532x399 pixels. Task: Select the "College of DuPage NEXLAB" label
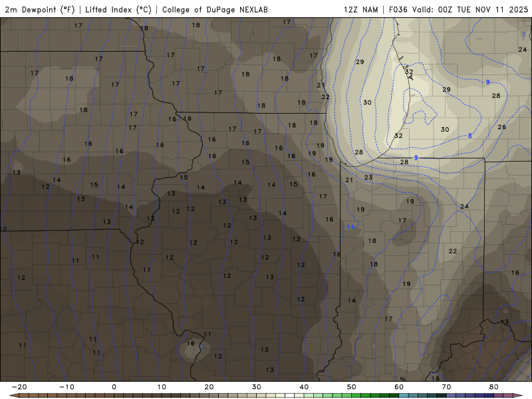click(215, 9)
